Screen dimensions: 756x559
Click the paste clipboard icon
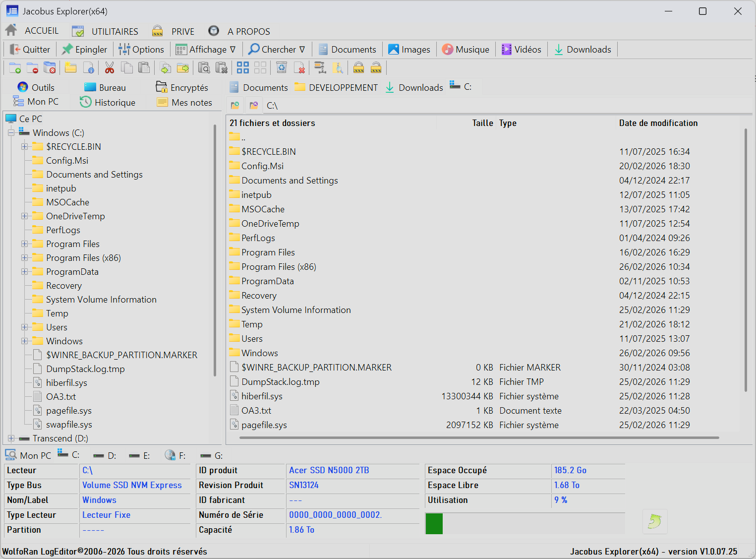[144, 67]
